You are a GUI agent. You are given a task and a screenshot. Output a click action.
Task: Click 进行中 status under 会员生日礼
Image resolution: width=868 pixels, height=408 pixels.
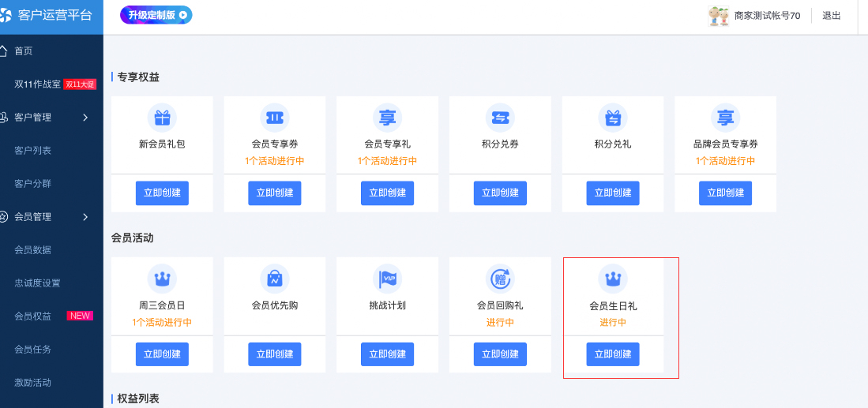coord(613,322)
